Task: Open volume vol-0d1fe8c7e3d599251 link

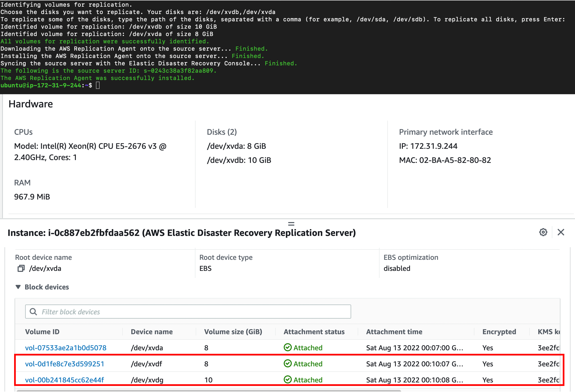Action: coord(65,364)
